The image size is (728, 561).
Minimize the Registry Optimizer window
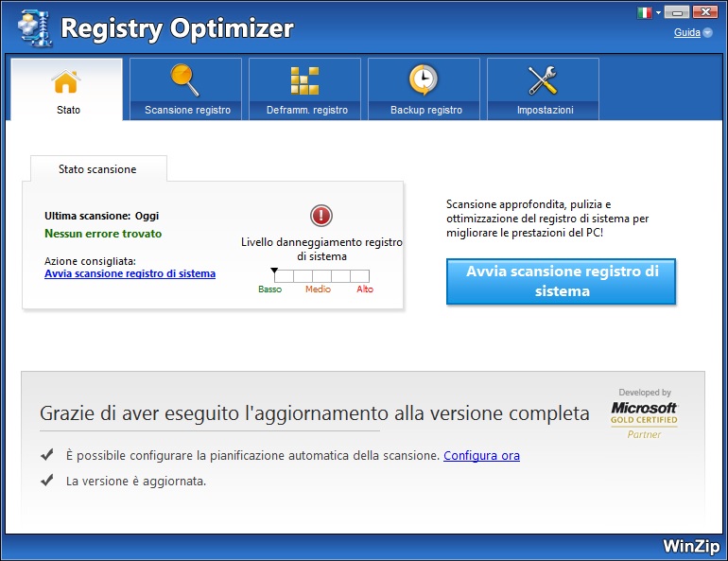click(x=677, y=12)
